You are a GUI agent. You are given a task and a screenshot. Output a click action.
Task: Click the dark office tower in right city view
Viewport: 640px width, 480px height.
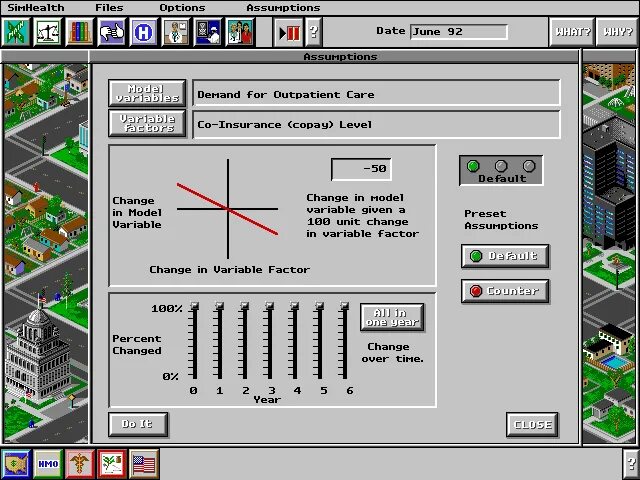pos(608,184)
